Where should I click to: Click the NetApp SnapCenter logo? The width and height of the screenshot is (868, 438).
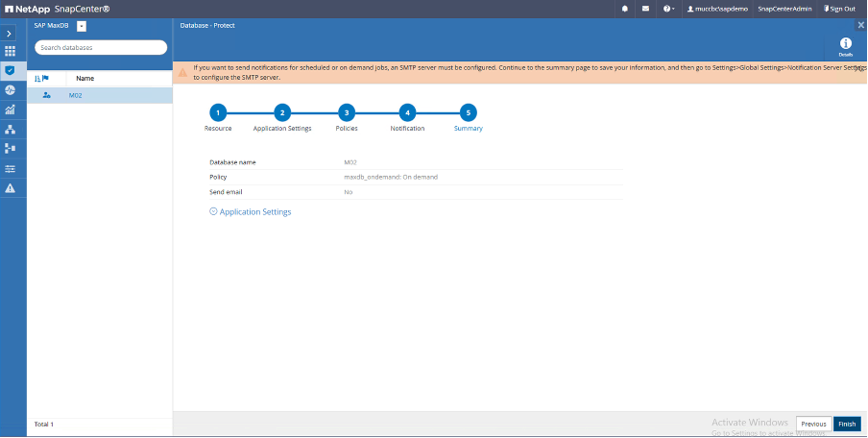point(58,9)
